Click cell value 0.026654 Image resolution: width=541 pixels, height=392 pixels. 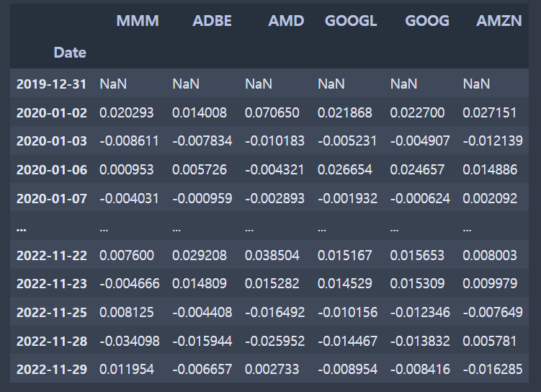[x=344, y=170]
